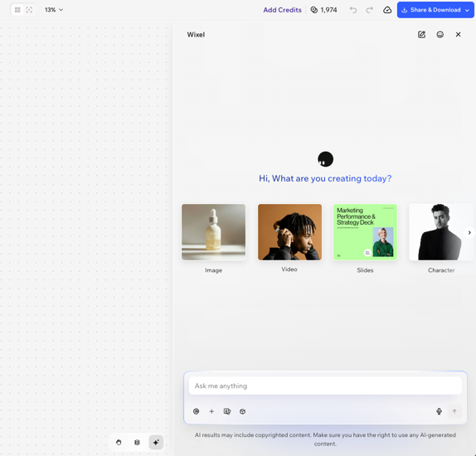
Task: Show more creation types with right arrow
Action: tap(469, 232)
